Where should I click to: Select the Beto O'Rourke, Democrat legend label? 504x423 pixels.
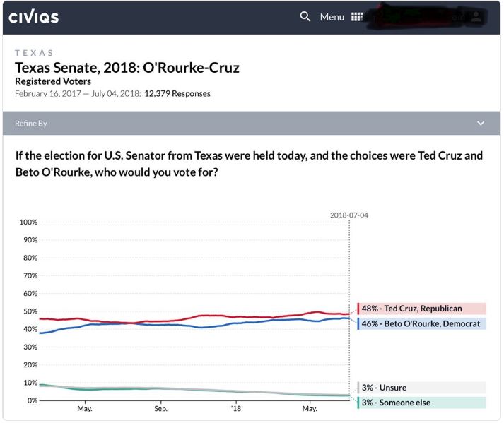(x=421, y=323)
